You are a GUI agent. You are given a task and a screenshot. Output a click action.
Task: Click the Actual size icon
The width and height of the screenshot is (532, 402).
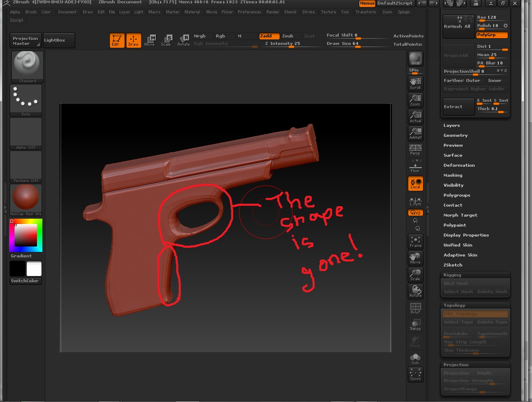click(415, 116)
